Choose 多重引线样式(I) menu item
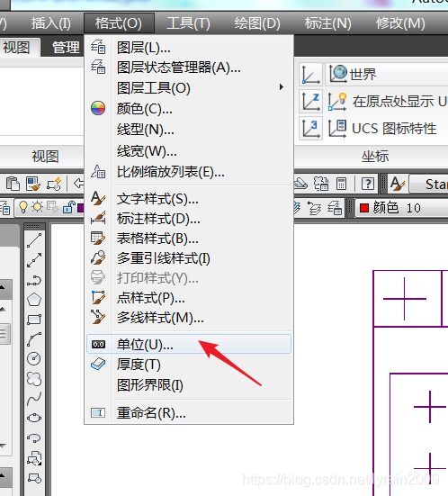The image size is (448, 496). point(189,258)
